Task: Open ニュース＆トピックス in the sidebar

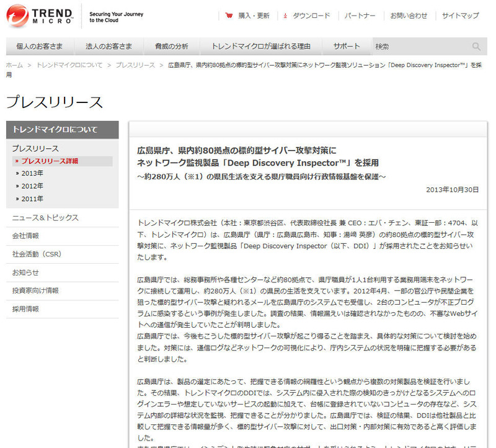Action: point(45,217)
